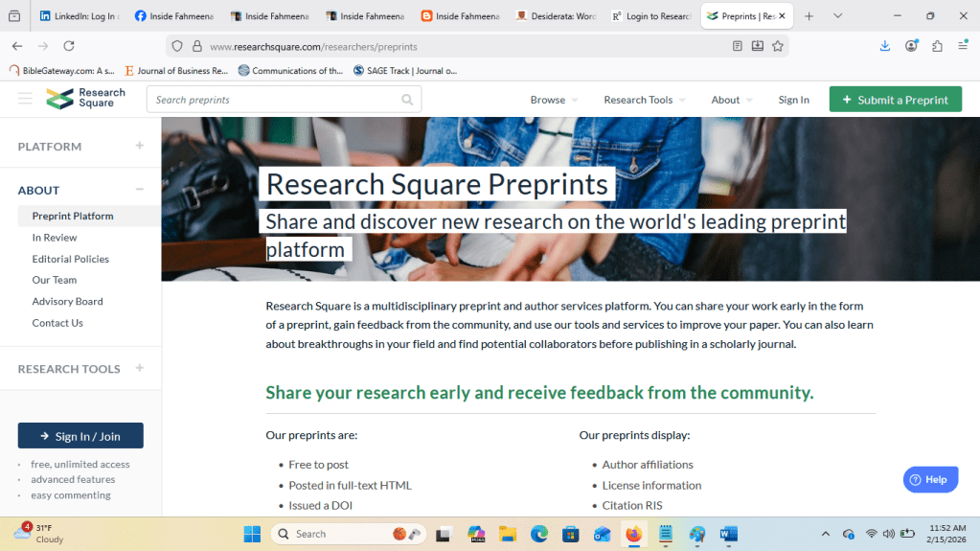Switch to the Facebook Inside Fahmeena tab
Image resolution: width=980 pixels, height=551 pixels.
[x=174, y=16]
